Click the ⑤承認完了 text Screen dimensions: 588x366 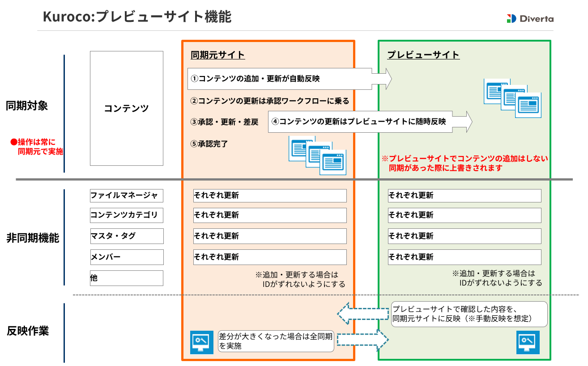pos(209,144)
